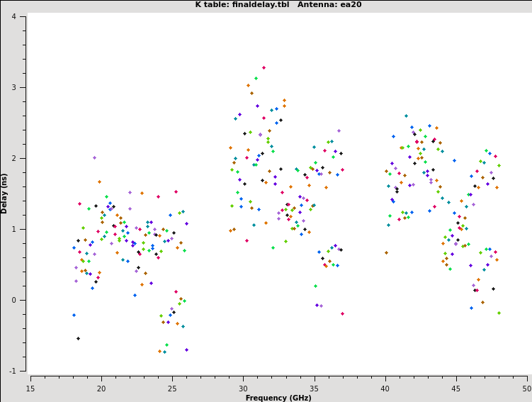The image size is (532, 402).
Task: Click the 'Frequency (GHz)' x-axis label
Action: point(278,398)
